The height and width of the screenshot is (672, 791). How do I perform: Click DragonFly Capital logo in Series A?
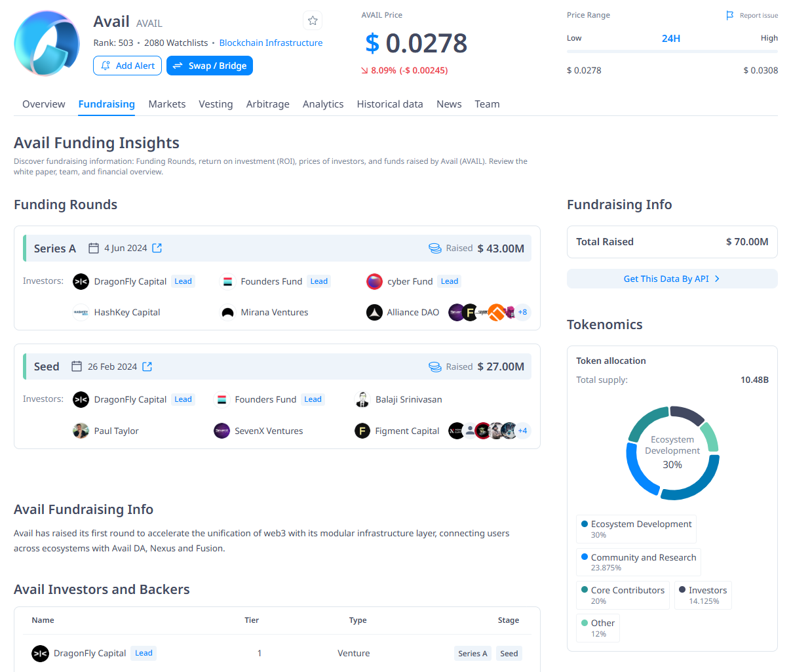coord(81,281)
